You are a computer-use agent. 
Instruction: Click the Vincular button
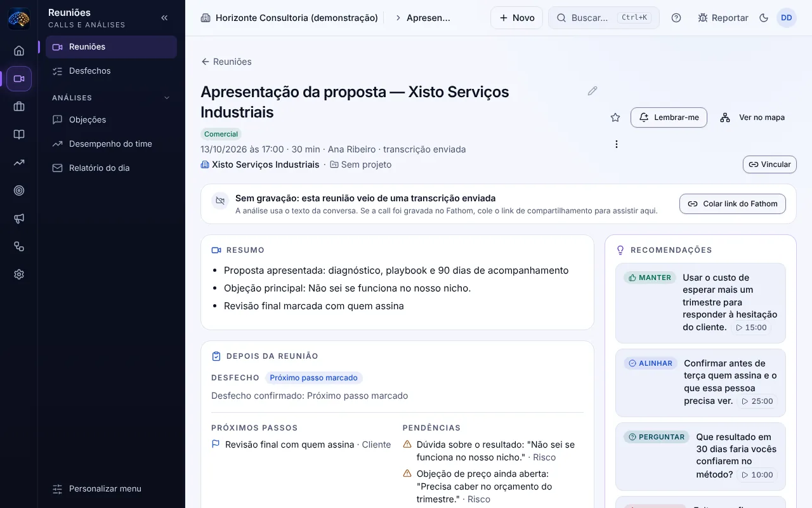(x=769, y=164)
